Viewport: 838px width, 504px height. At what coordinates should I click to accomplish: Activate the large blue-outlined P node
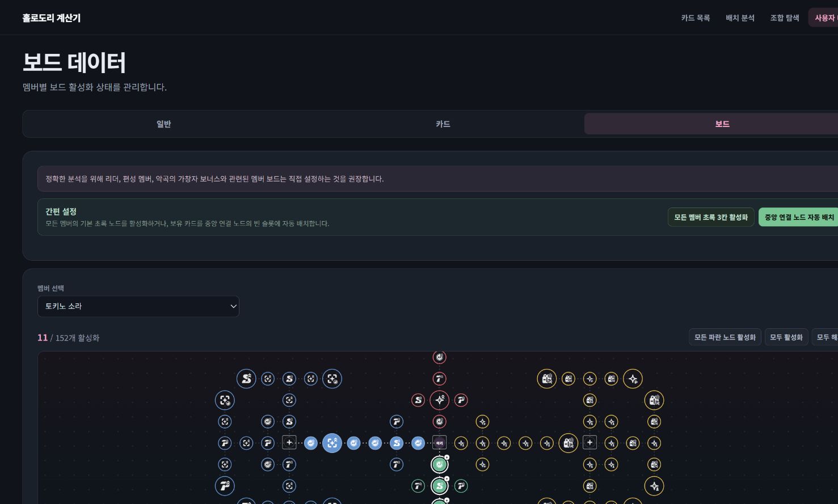click(225, 486)
